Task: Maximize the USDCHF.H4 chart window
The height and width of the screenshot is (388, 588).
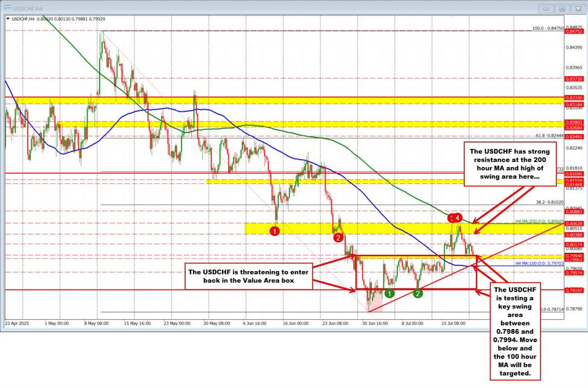Action: coord(562,8)
